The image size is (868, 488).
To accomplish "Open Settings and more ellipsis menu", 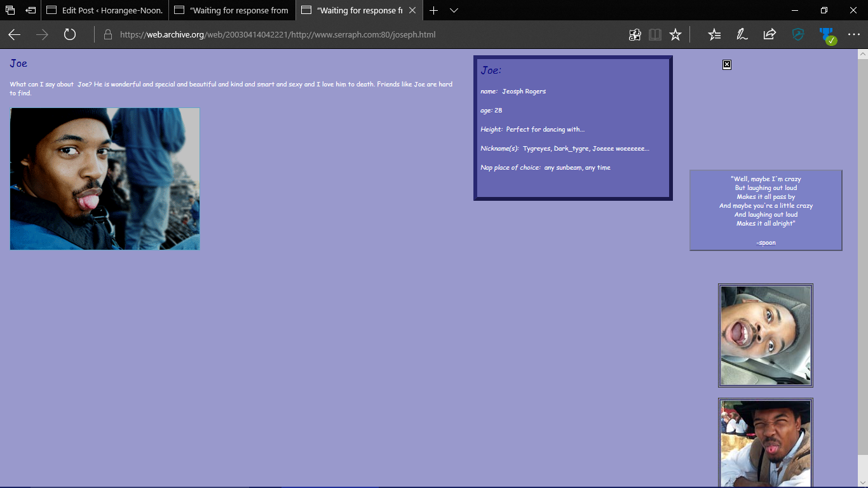I will point(853,35).
